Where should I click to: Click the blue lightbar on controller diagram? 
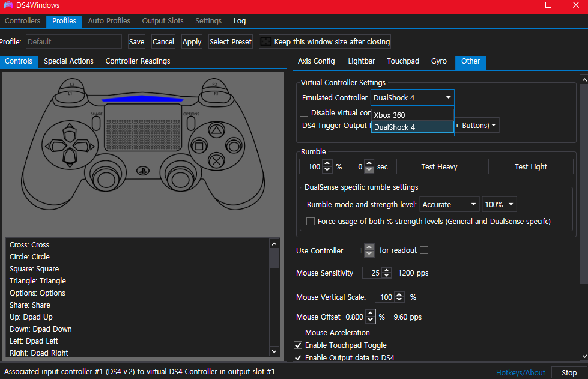[142, 99]
